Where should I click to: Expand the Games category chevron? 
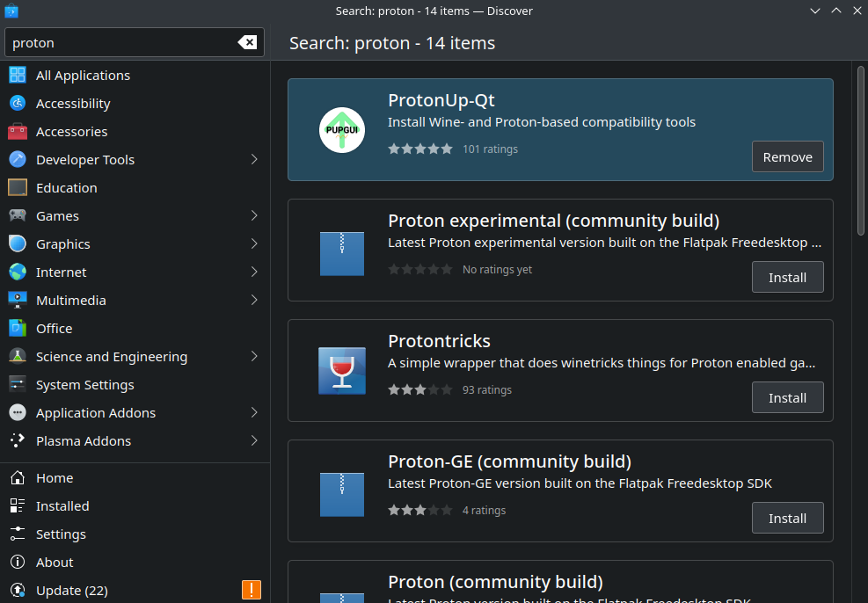click(254, 216)
